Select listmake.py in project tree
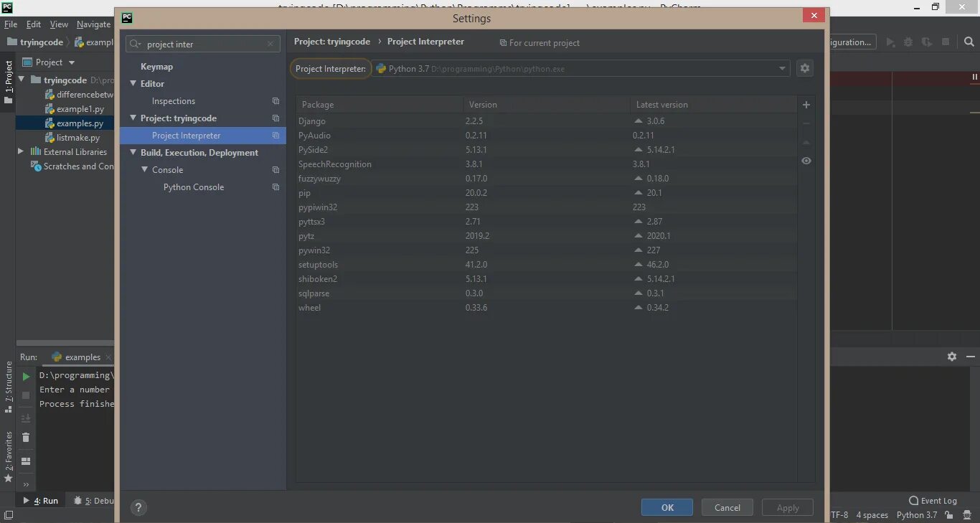 pos(78,138)
